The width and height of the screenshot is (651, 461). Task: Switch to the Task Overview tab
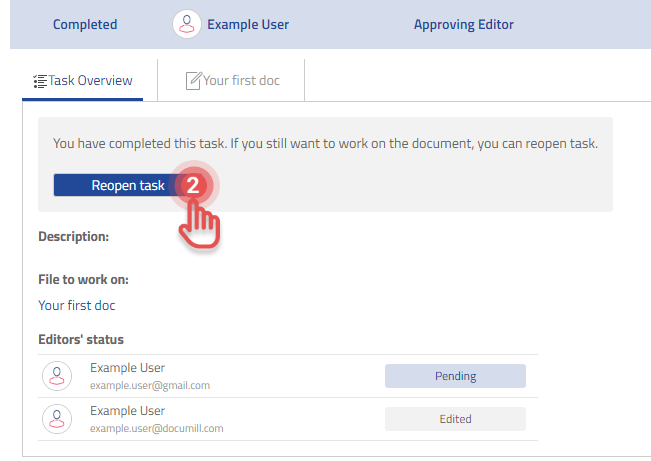(x=82, y=81)
